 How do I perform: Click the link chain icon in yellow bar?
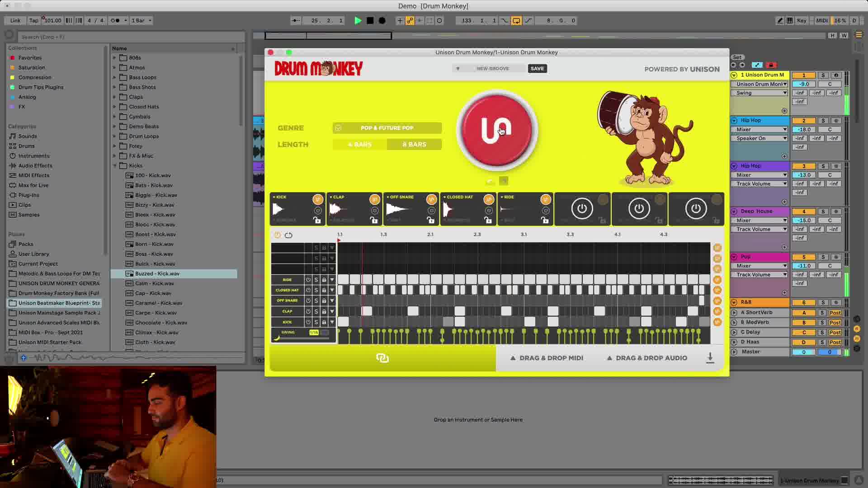382,358
